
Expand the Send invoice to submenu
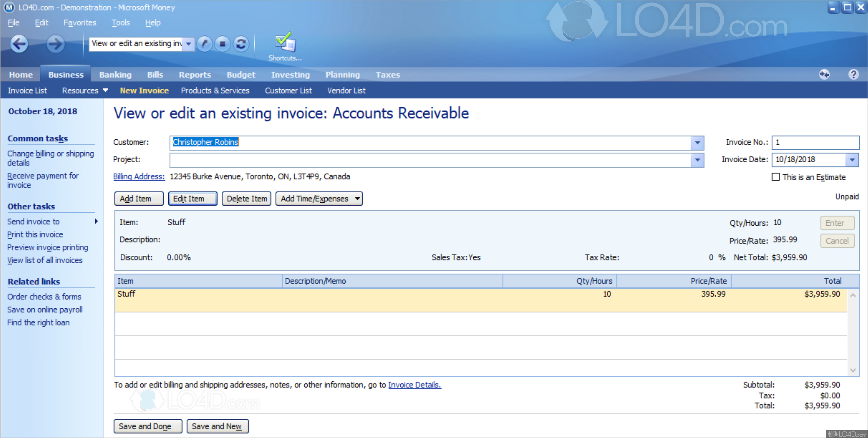pos(97,221)
